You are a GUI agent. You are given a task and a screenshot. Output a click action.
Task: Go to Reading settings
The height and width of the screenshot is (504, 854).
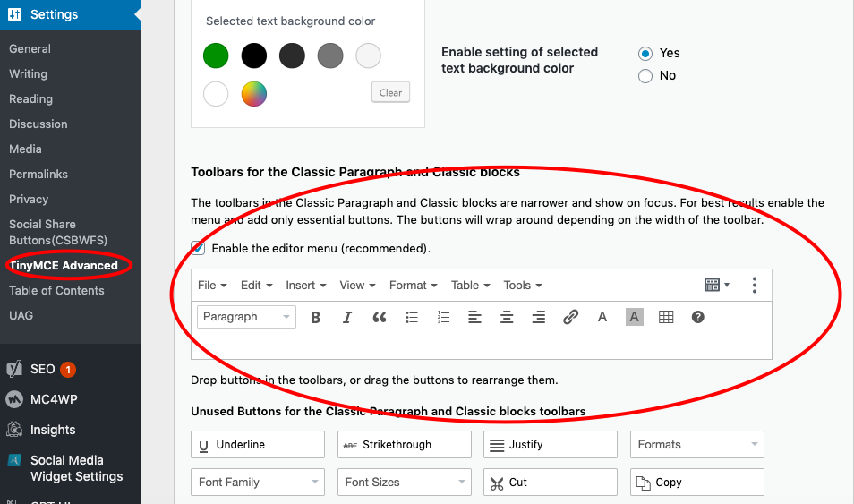(x=31, y=99)
